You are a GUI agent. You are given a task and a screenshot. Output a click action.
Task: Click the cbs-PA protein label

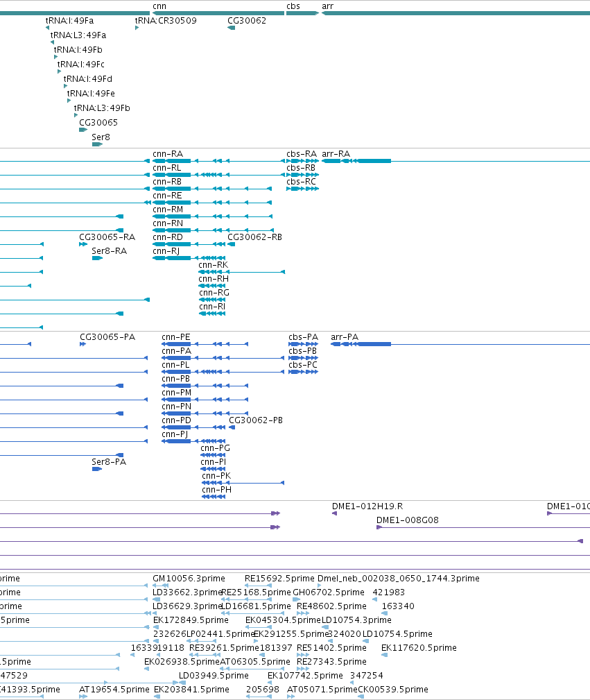[304, 337]
